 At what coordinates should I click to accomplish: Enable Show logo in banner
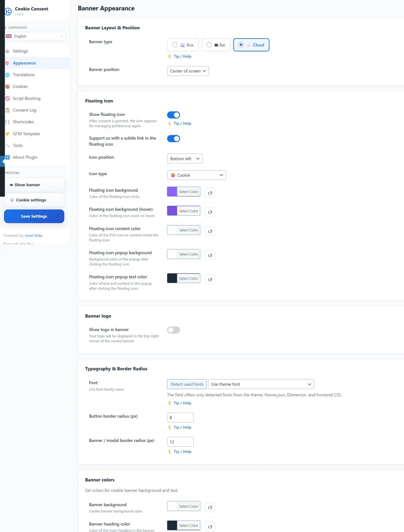point(174,330)
